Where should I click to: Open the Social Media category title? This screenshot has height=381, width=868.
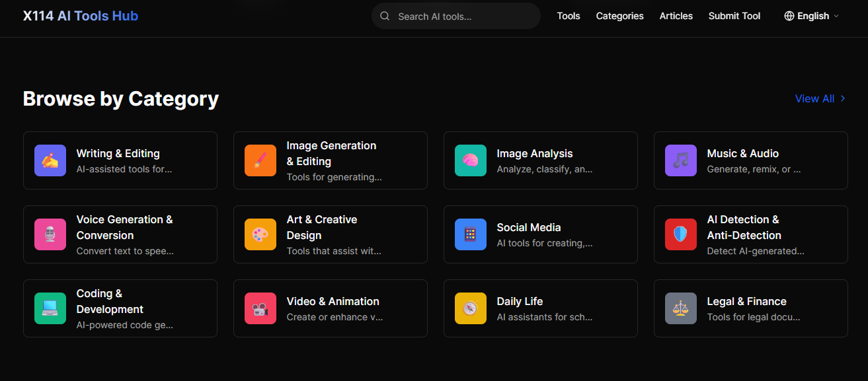[529, 227]
